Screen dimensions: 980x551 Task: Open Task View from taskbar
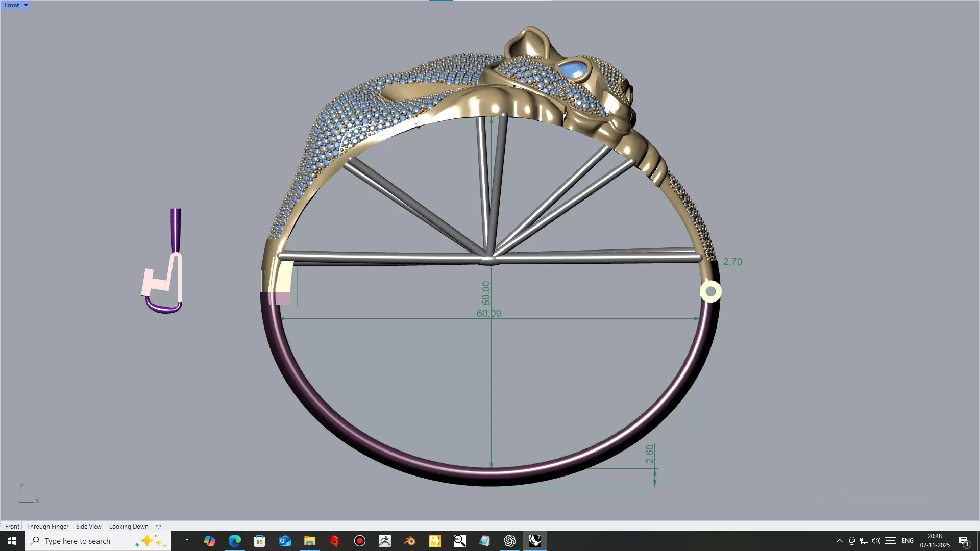(184, 541)
